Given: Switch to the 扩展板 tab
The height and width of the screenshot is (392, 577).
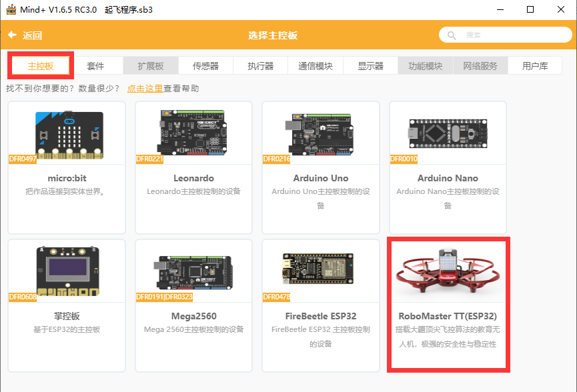Looking at the screenshot, I should (151, 66).
